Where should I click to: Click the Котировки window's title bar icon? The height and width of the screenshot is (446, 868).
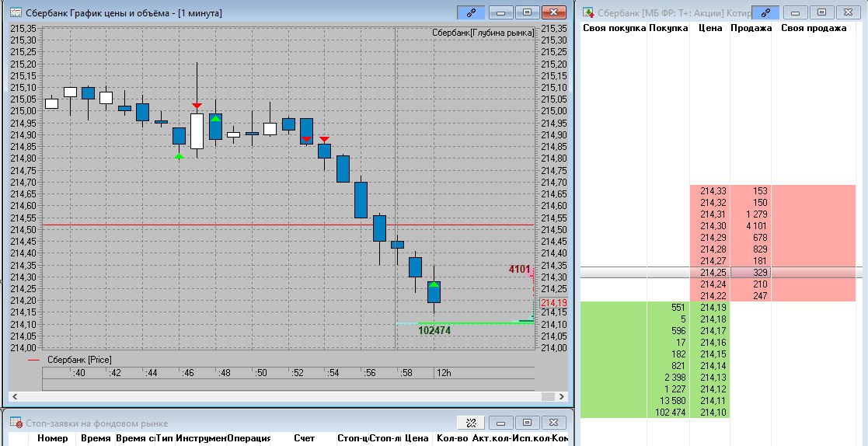point(588,12)
